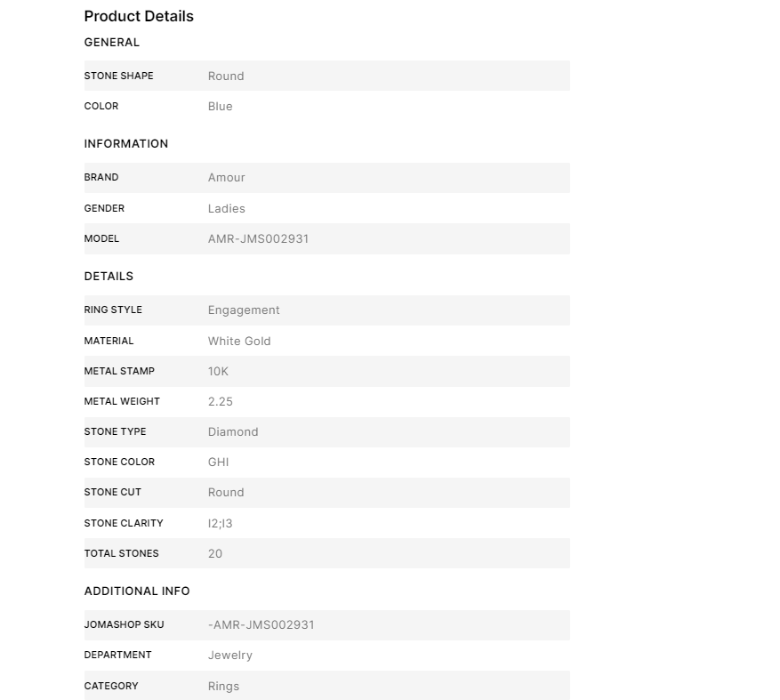Screen dimensions: 780x700
Task: Click the ADDITIONAL INFO section header
Action: click(137, 591)
